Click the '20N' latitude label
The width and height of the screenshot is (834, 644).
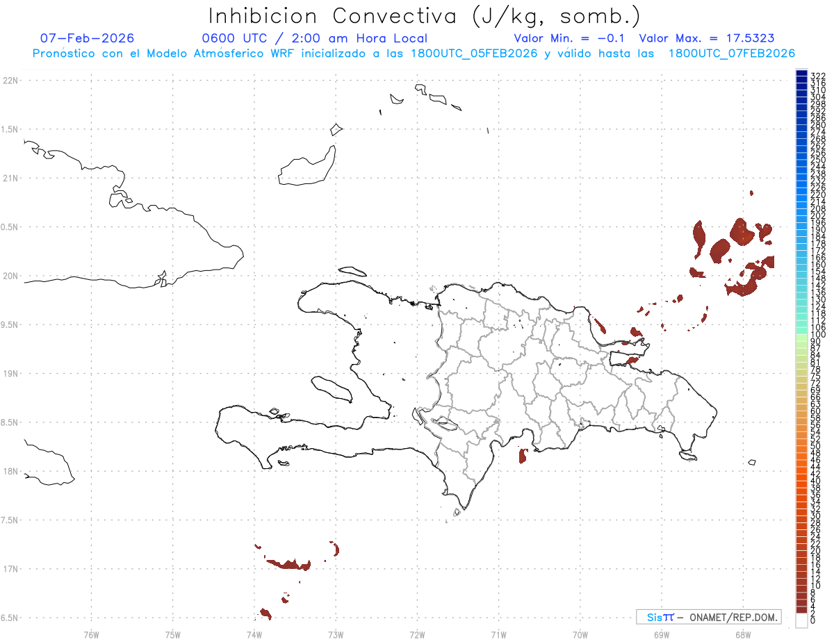10,276
